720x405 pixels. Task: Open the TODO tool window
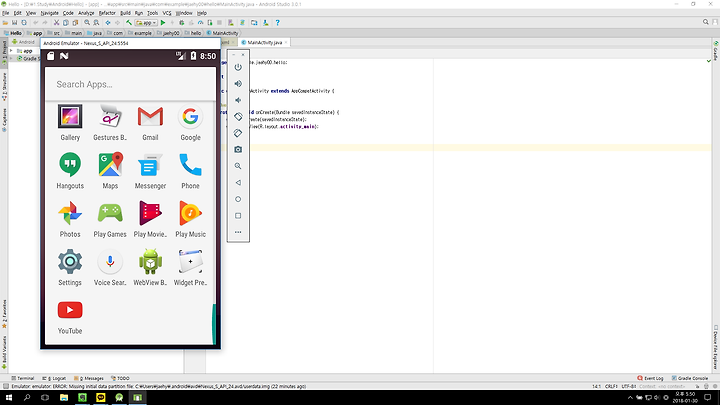(120, 378)
